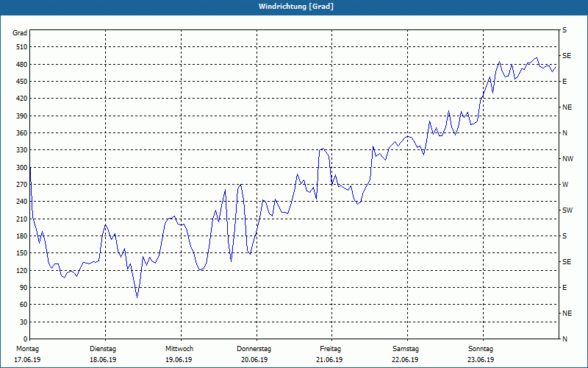This screenshot has height=368, width=588.
Task: Click the 'Dienstag' day label
Action: (103, 349)
